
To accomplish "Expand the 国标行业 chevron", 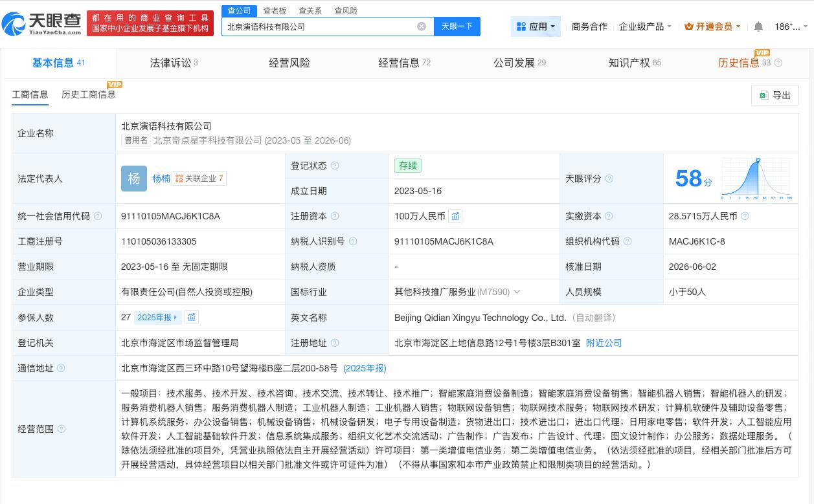I will [517, 292].
